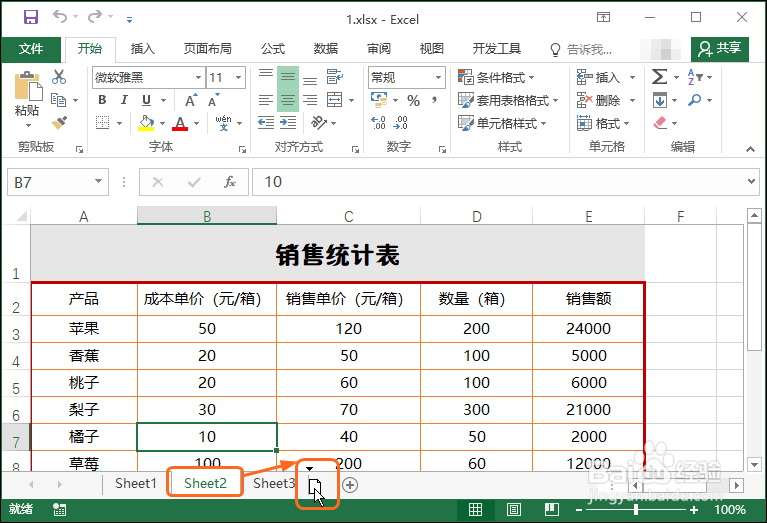
Task: Toggle Bold formatting
Action: [x=102, y=100]
